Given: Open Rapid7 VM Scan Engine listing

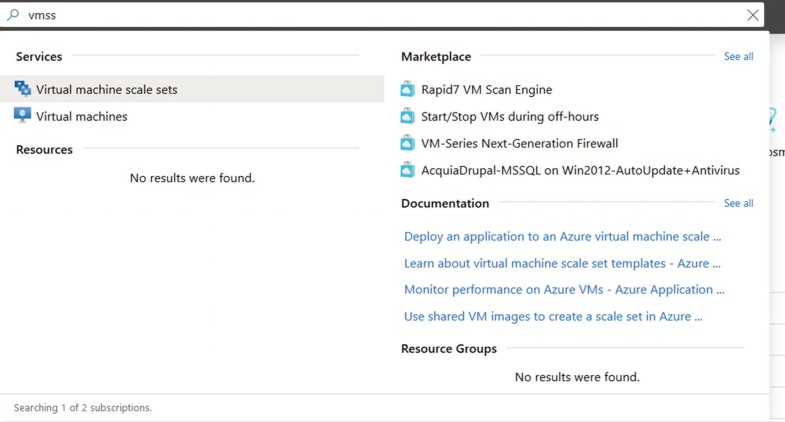Looking at the screenshot, I should pos(486,90).
